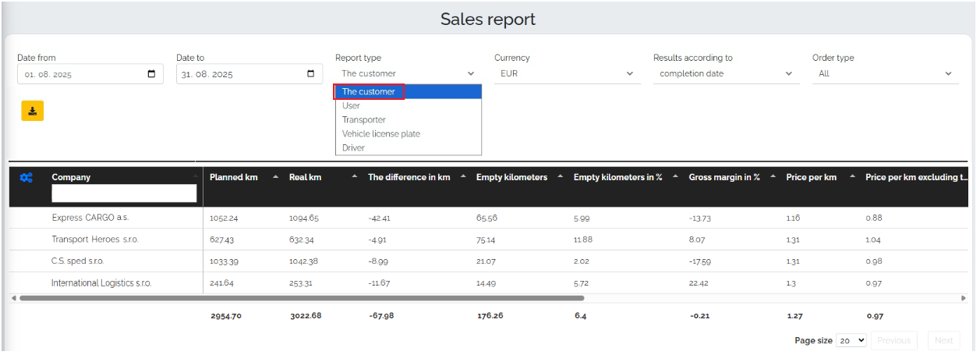Sort by Planned km column arrow
980x355 pixels.
click(275, 178)
